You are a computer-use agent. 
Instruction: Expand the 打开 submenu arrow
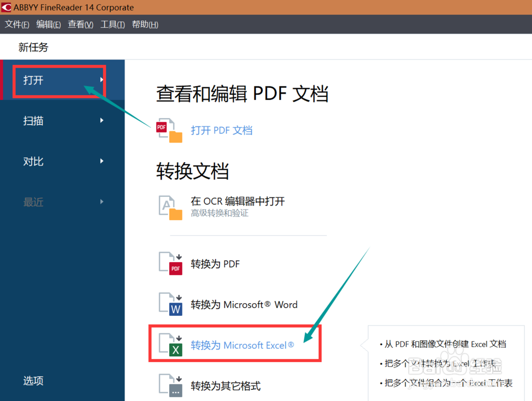tap(101, 80)
